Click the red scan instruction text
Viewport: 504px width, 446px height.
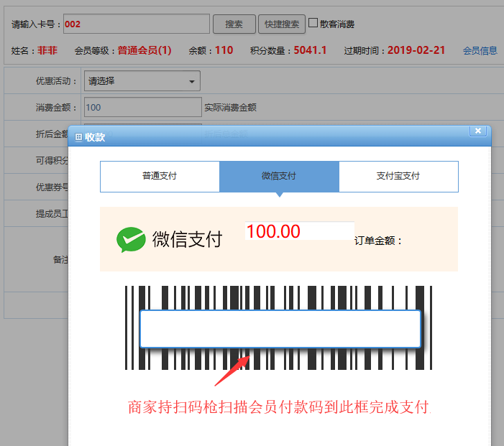(279, 407)
